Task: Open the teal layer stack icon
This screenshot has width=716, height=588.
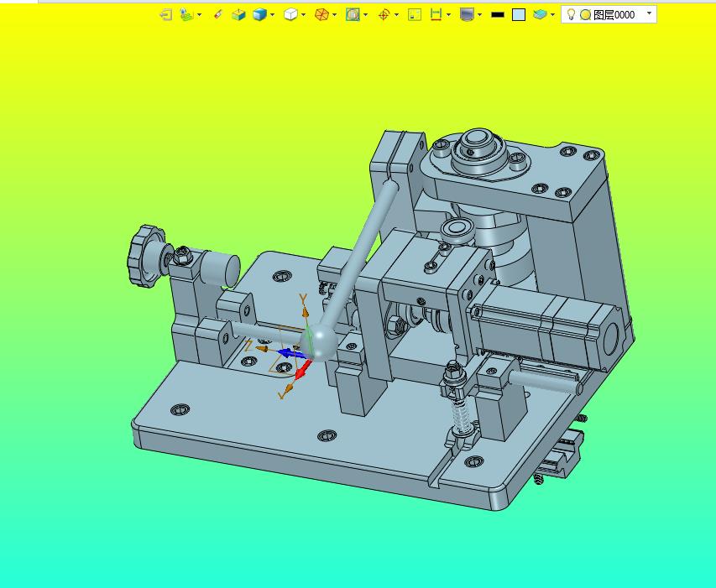Action: [x=540, y=15]
